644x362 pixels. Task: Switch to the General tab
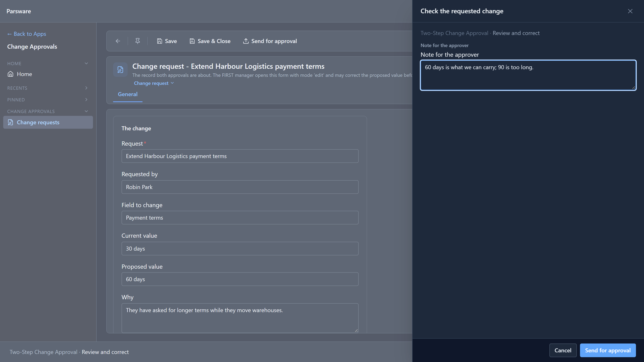[128, 95]
